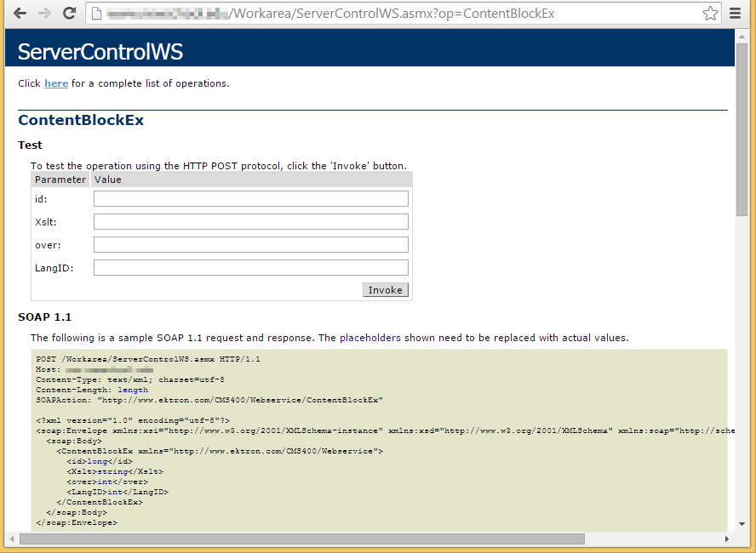Viewport: 756px width, 553px height.
Task: Bookmark this page with the star
Action: (x=710, y=13)
